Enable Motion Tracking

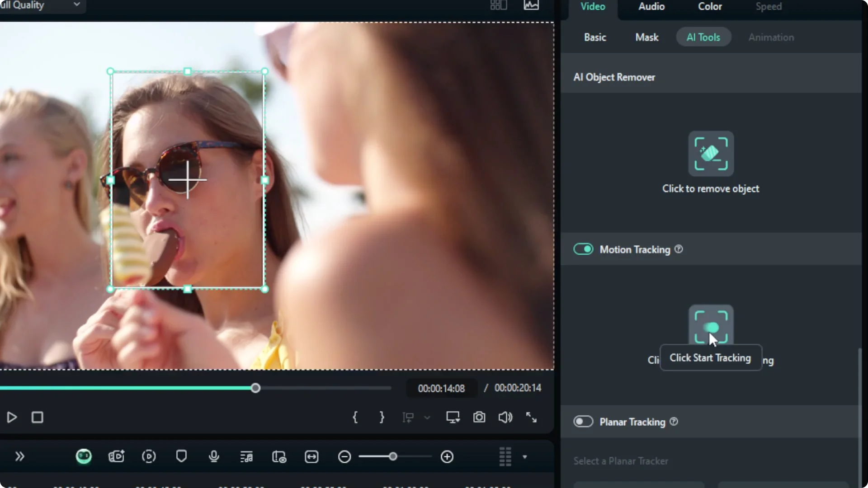[x=583, y=249]
